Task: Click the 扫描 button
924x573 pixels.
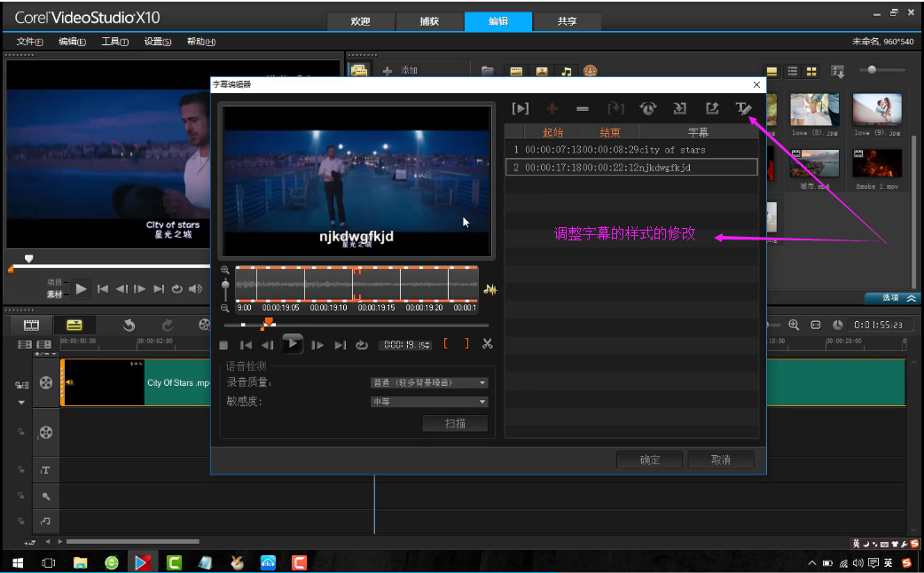Action: (455, 423)
